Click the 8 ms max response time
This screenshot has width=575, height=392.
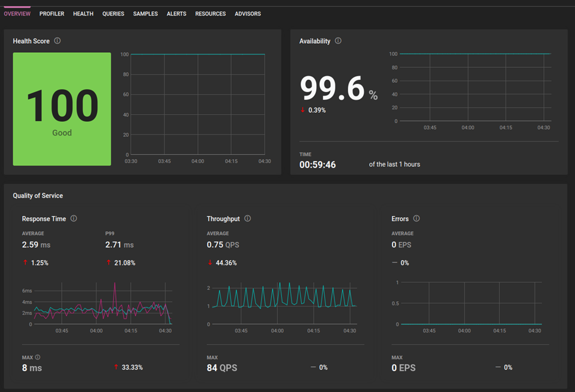32,368
